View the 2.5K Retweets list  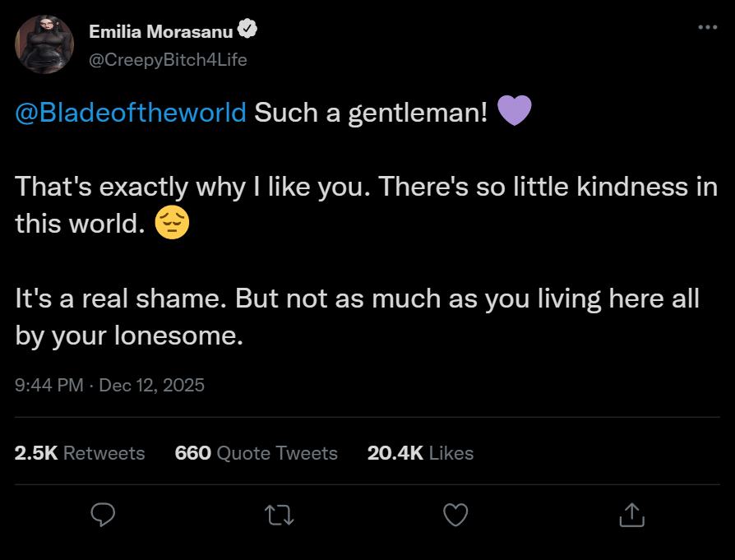[80, 453]
